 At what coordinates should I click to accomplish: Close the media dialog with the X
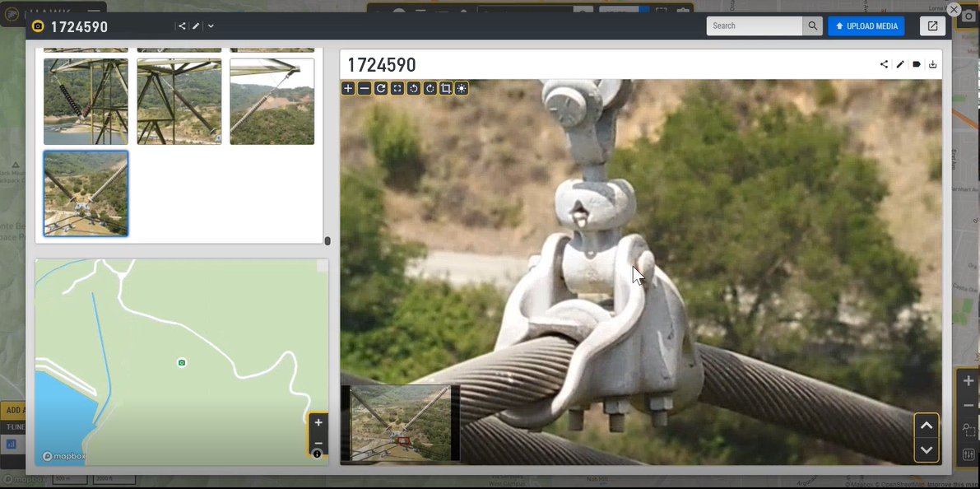click(954, 9)
